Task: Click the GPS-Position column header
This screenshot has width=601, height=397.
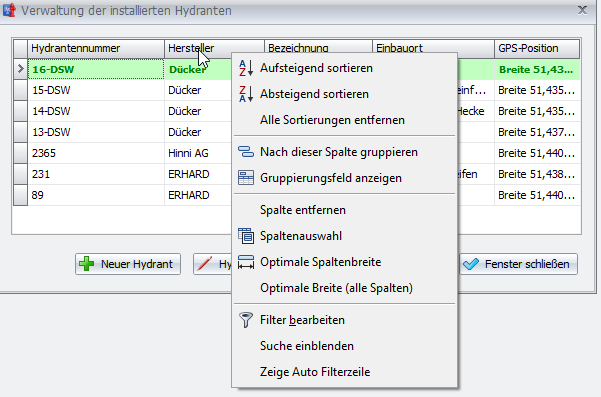Action: click(537, 49)
